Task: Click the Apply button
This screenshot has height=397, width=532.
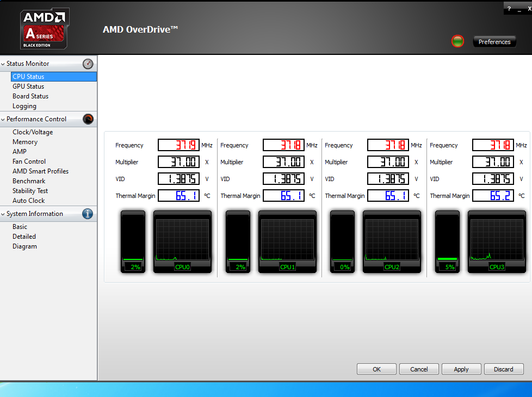Action: (x=461, y=369)
